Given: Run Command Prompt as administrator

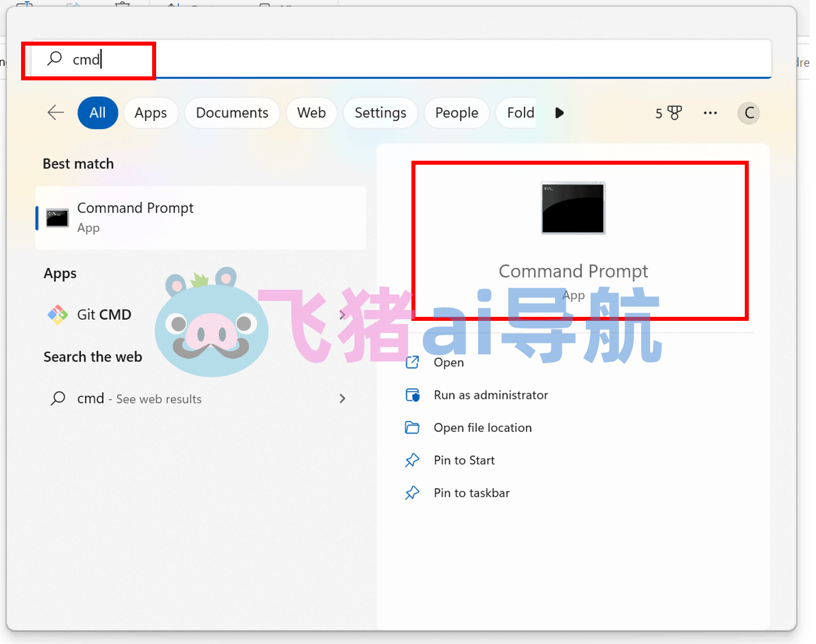Looking at the screenshot, I should [x=491, y=394].
